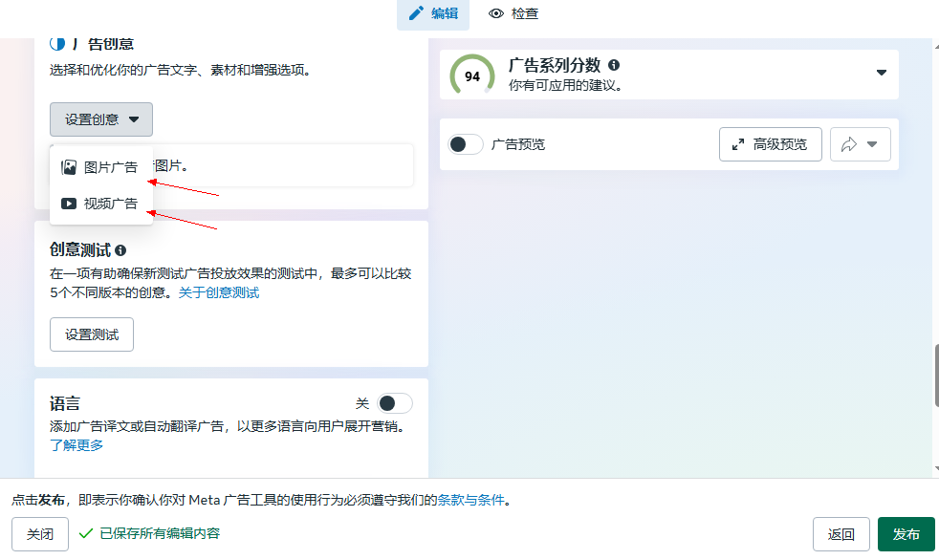939x560 pixels.
Task: Enable the 广告预览 toggle
Action: (x=466, y=144)
